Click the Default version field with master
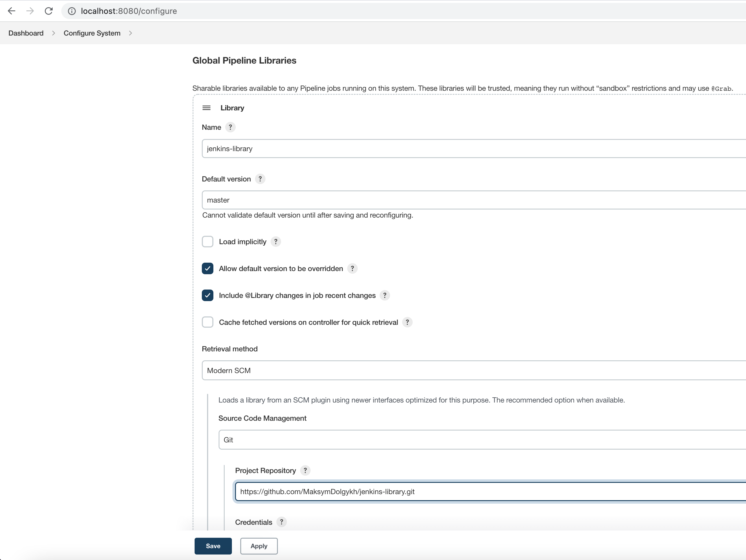746x560 pixels. [x=474, y=200]
